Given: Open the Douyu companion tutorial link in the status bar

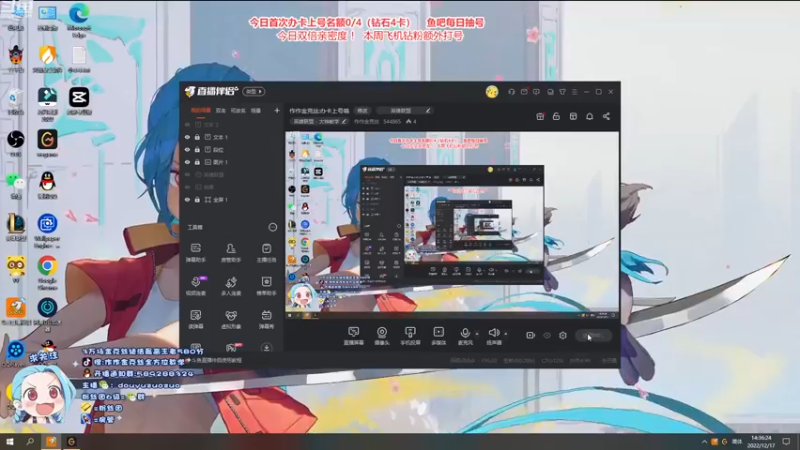Looking at the screenshot, I should click(x=216, y=361).
